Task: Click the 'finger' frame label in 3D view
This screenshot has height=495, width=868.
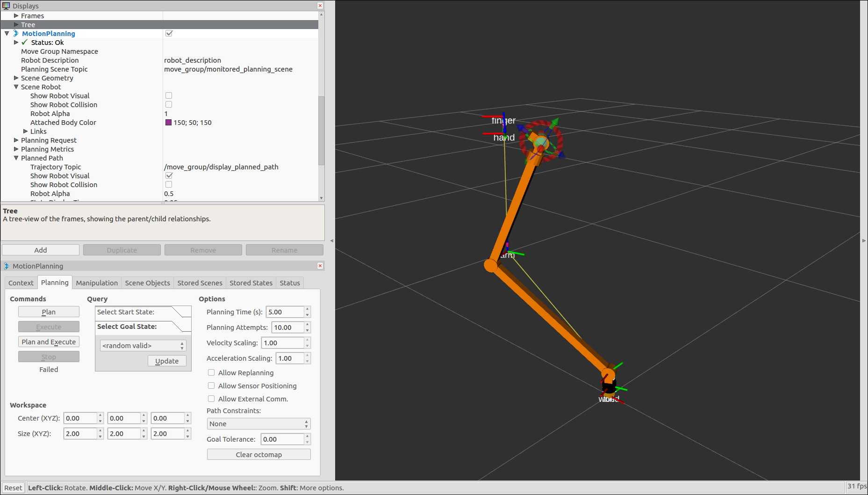Action: pos(503,121)
